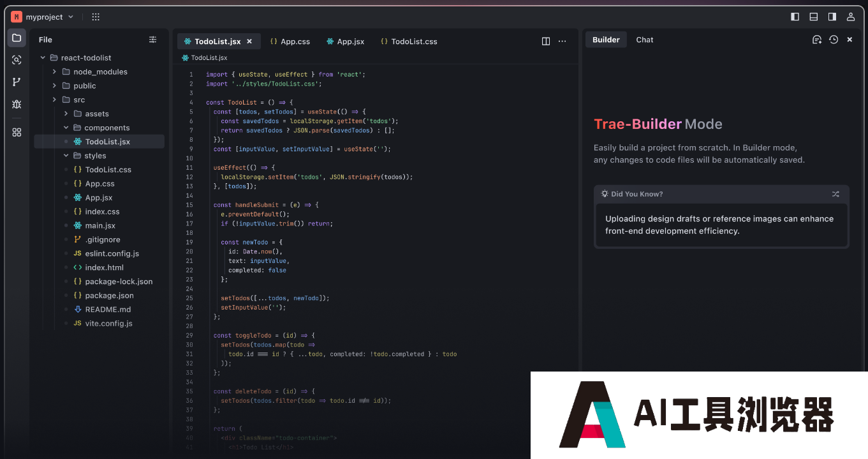The width and height of the screenshot is (868, 459).
Task: Open the Search view in activity bar
Action: click(x=17, y=60)
